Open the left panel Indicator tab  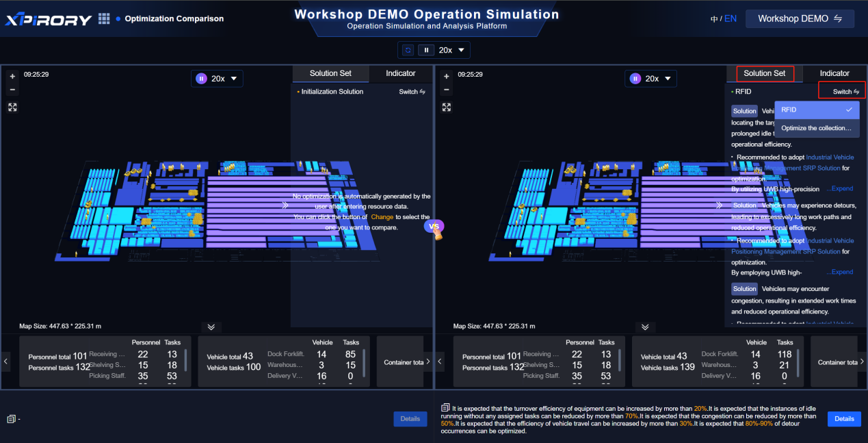click(400, 73)
